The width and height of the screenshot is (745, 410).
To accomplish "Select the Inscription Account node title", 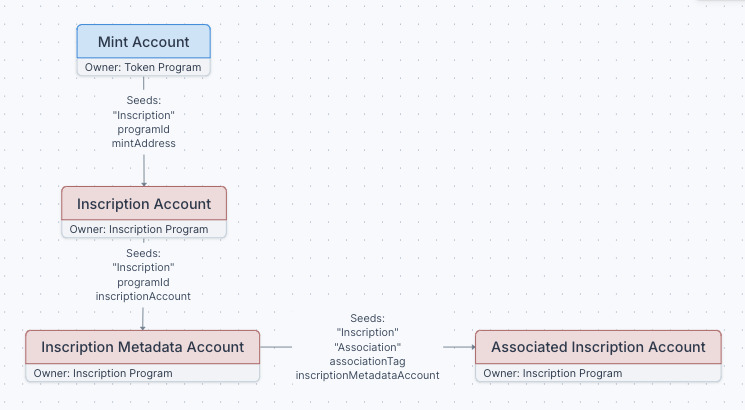I will [144, 204].
